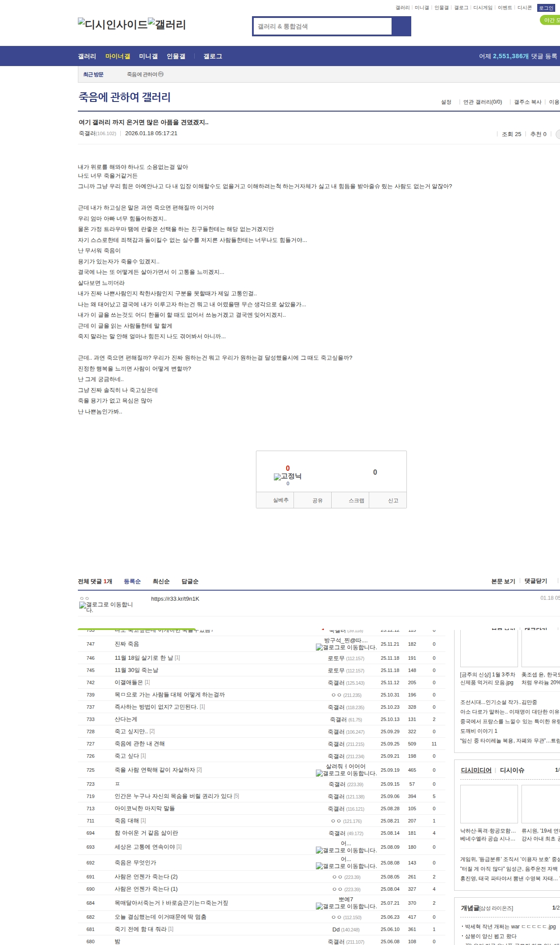The image size is (560, 945).
Task: Open 인물갤 in the top utility links
Action: [441, 8]
